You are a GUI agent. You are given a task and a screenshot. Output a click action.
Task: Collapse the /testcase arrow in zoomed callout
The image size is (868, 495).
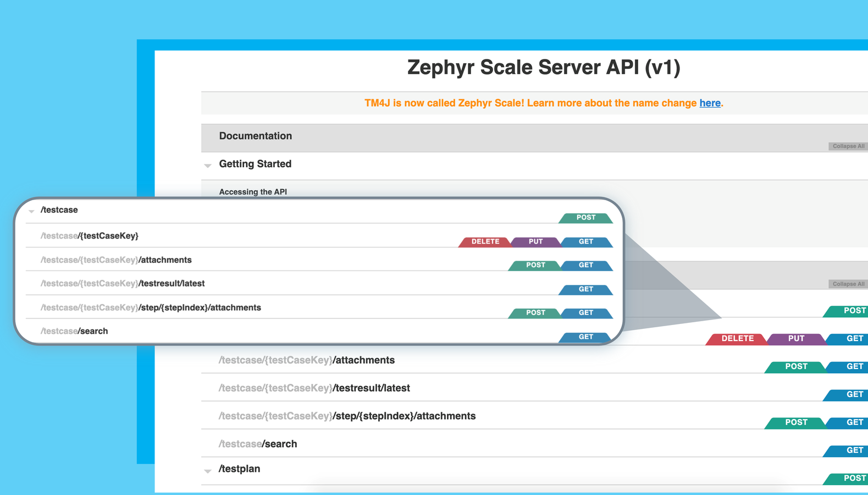tap(31, 211)
